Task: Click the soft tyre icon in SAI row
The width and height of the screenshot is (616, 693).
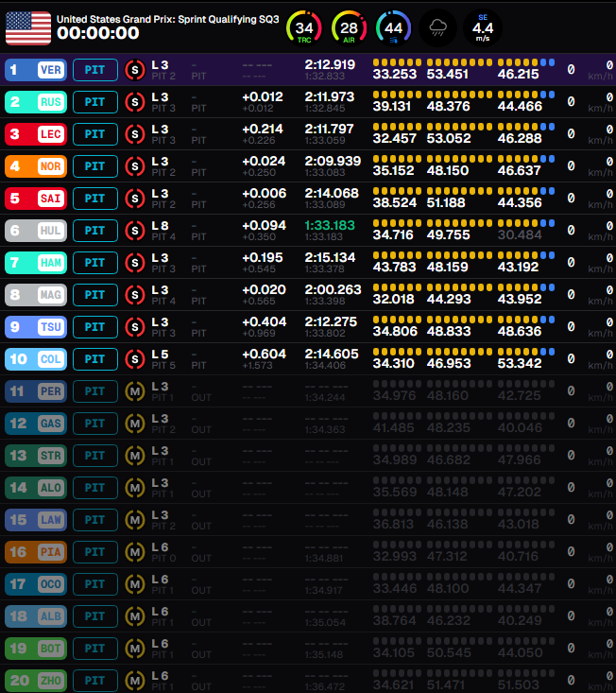Action: point(135,199)
